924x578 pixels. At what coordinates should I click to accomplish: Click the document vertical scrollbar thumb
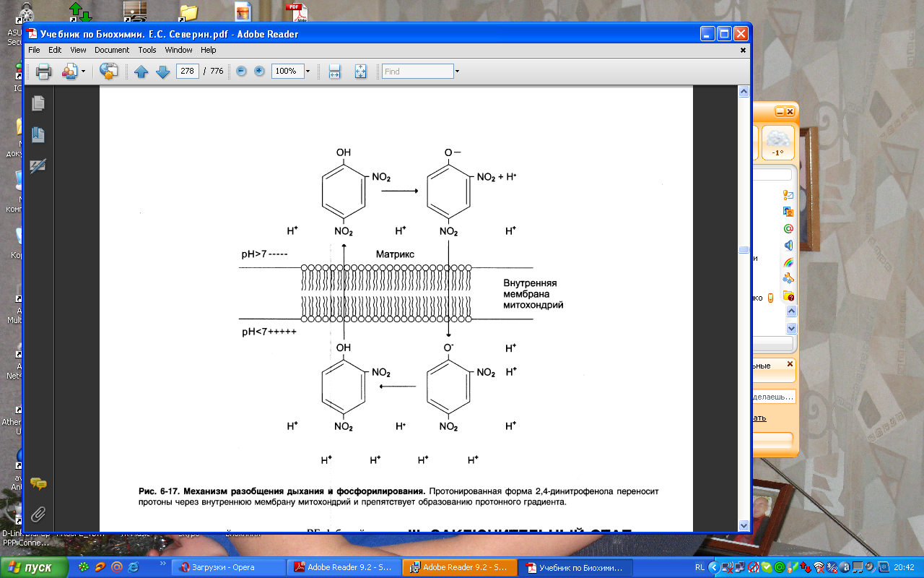pos(744,250)
